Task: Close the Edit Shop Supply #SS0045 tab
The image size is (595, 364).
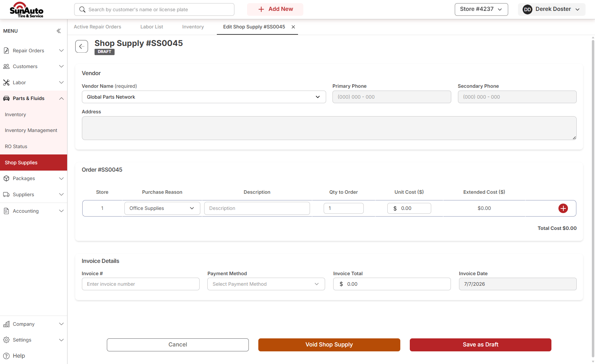Action: 293,27
